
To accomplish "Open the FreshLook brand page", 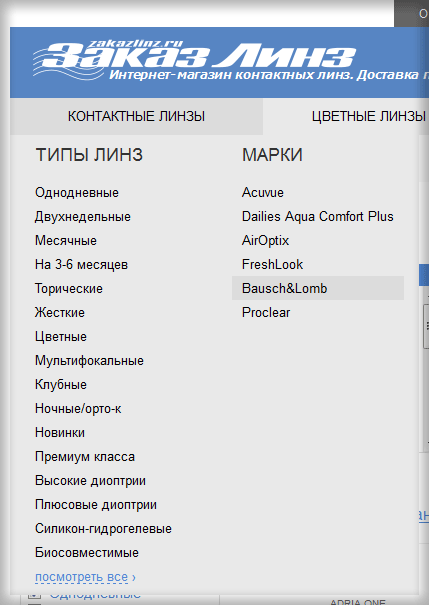I will 272,264.
